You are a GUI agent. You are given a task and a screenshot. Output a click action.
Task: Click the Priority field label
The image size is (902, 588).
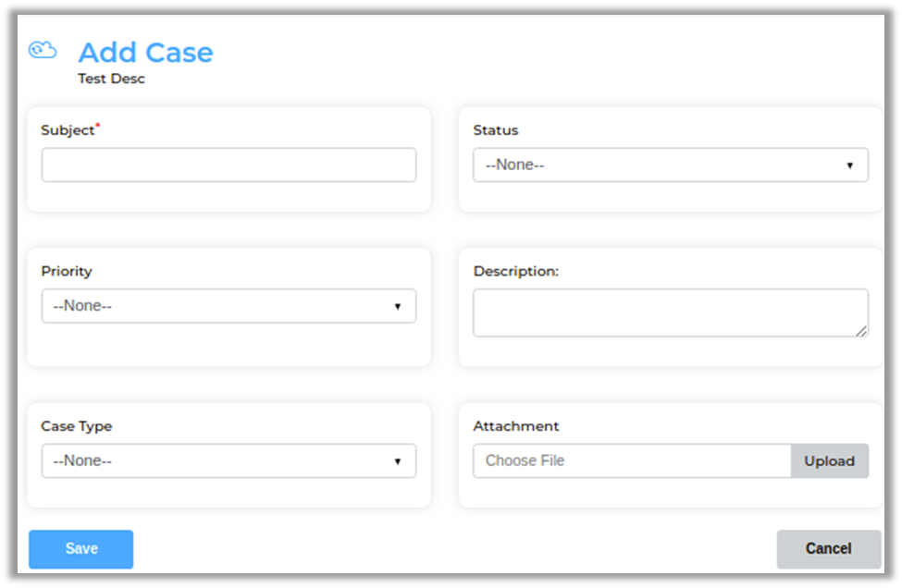[67, 271]
